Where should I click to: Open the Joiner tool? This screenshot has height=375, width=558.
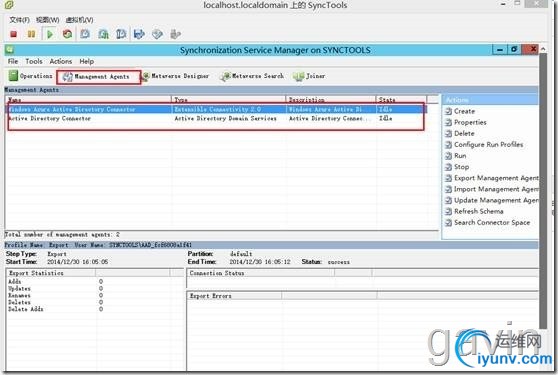pos(309,76)
